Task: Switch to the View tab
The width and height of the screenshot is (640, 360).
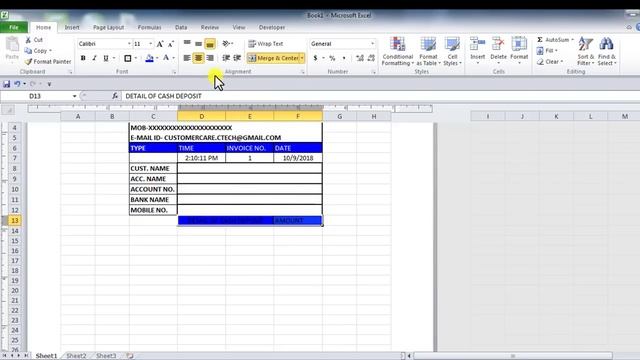Action: (x=239, y=27)
